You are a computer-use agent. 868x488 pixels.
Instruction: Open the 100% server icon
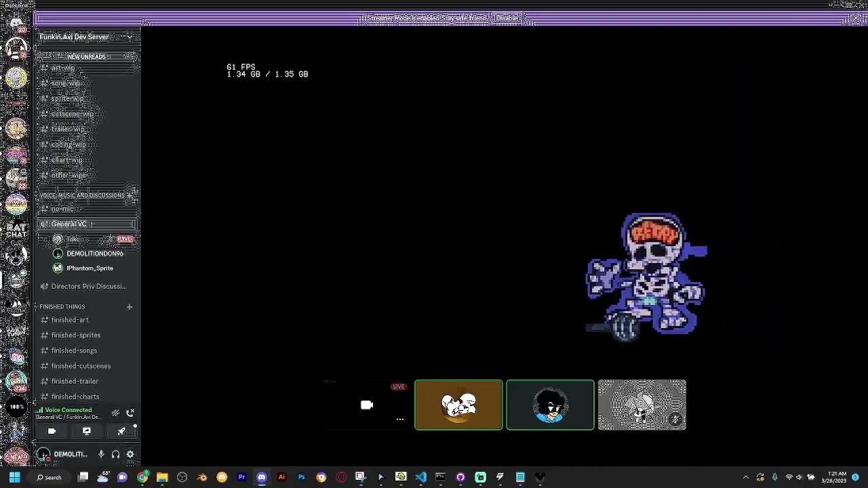pos(16,407)
